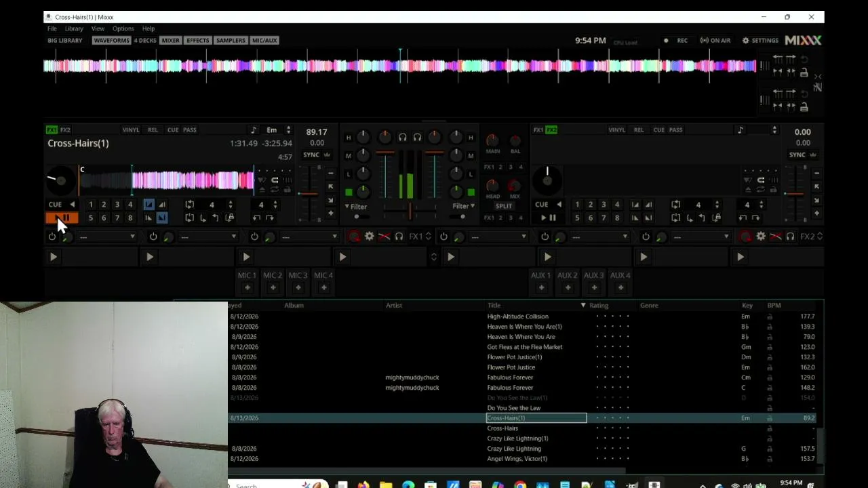
Task: Activate the beatloop button on deck 1
Action: [x=190, y=204]
